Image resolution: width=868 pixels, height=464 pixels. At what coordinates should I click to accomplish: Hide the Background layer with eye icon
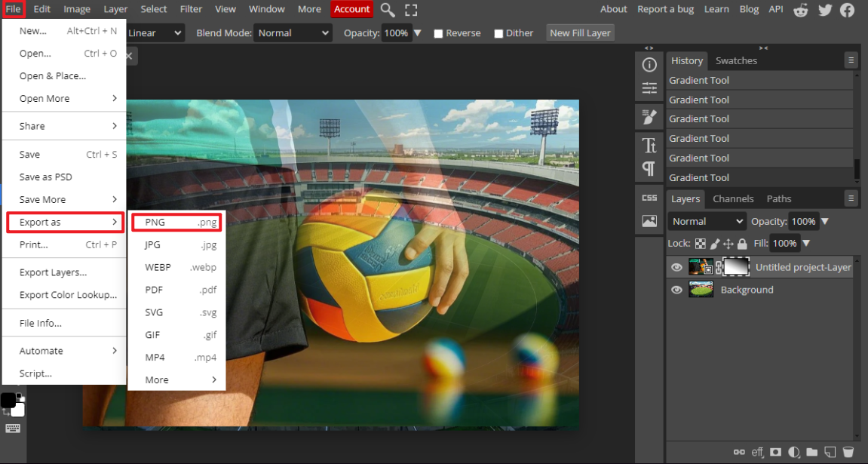coord(676,290)
